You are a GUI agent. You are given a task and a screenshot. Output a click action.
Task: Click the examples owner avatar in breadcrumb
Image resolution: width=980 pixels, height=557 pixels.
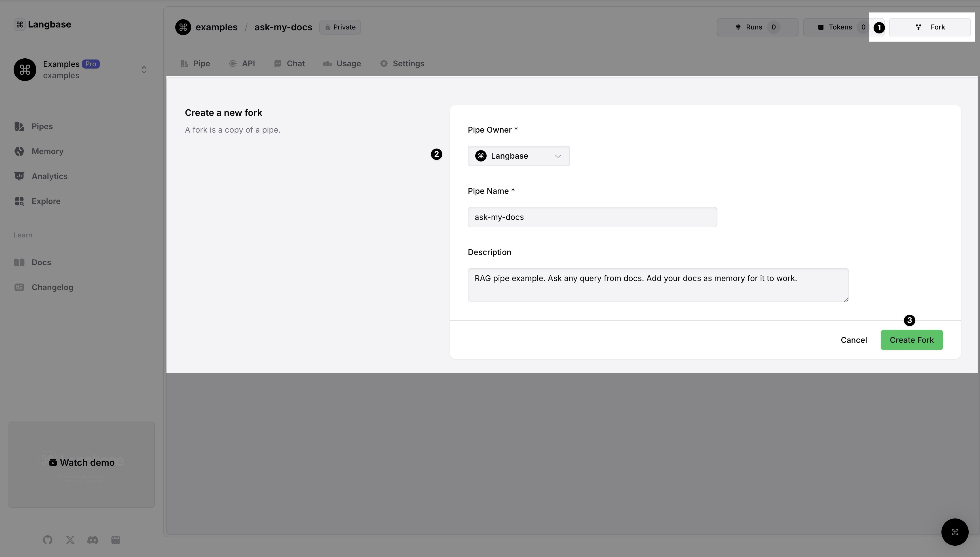coord(183,27)
